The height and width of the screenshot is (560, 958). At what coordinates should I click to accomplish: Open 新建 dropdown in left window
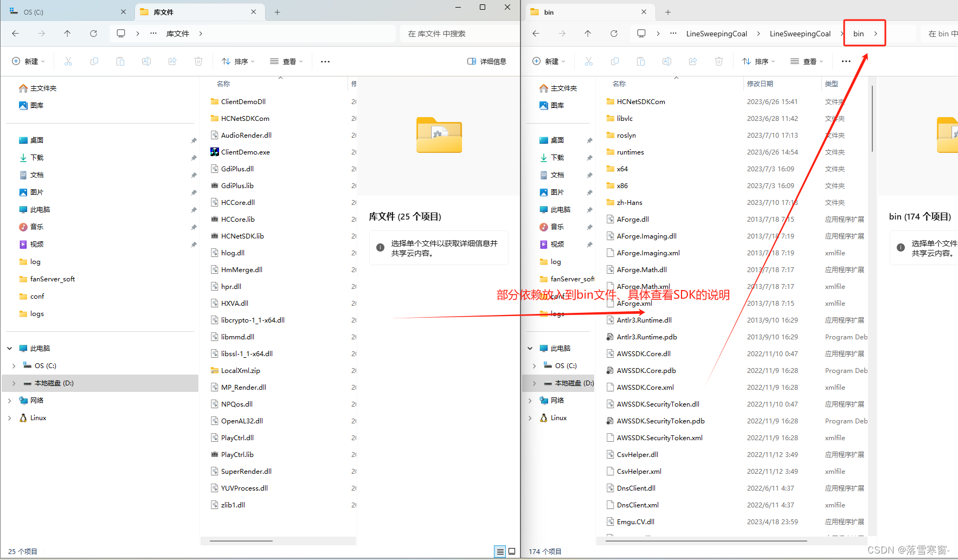coord(28,61)
